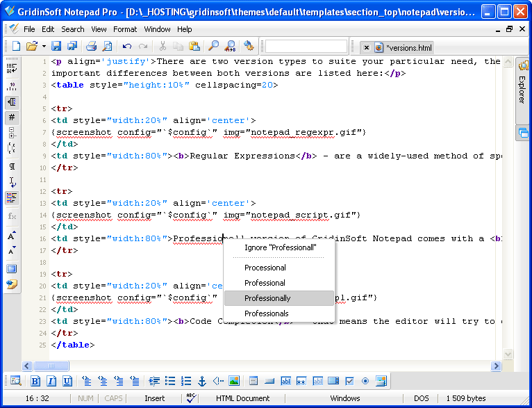The height and width of the screenshot is (408, 532).
Task: Apply Italic tag with I icon
Action: click(x=51, y=381)
